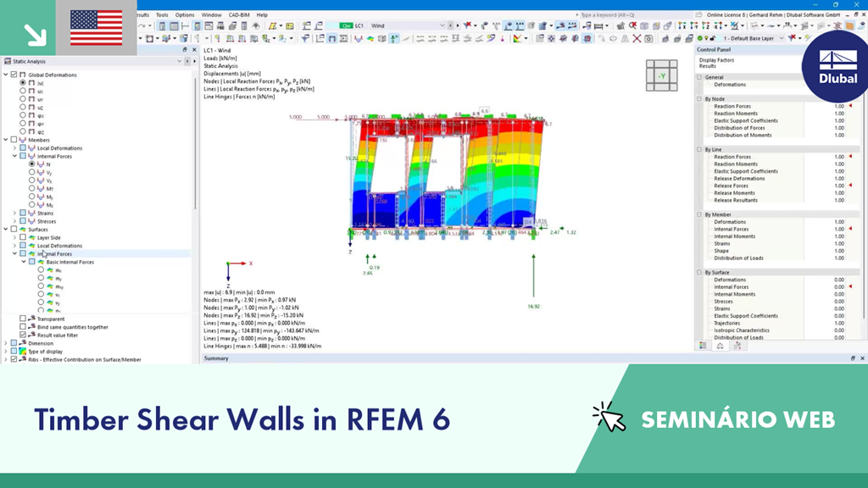Click the Summary panel title
The image size is (868, 488).
click(x=216, y=358)
